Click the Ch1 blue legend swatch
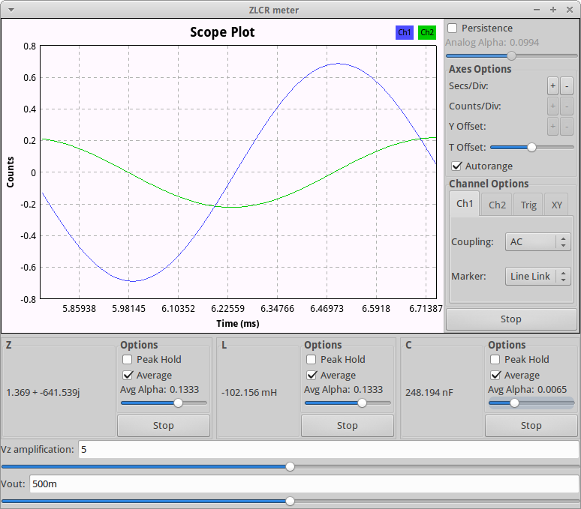Screen dimensions: 581x509 (x=404, y=33)
